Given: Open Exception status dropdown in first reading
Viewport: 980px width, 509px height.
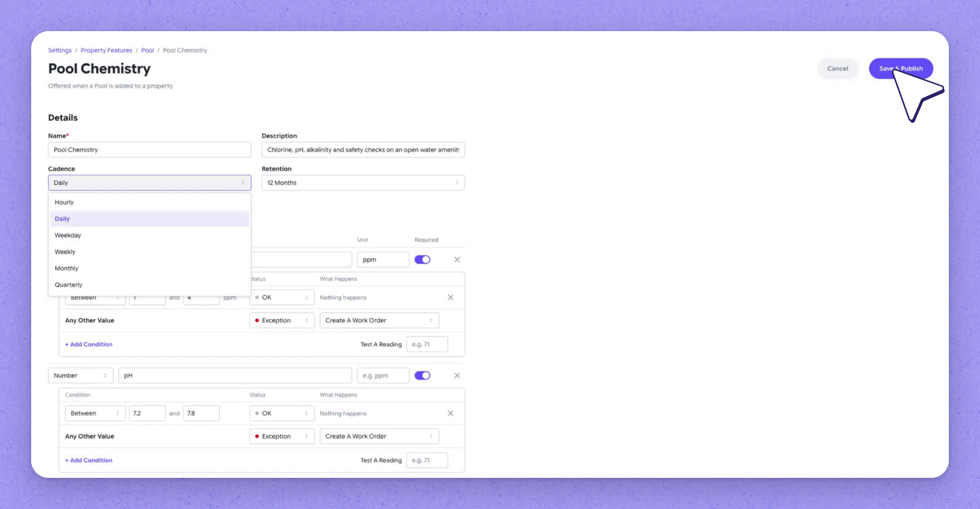Looking at the screenshot, I should tap(282, 320).
